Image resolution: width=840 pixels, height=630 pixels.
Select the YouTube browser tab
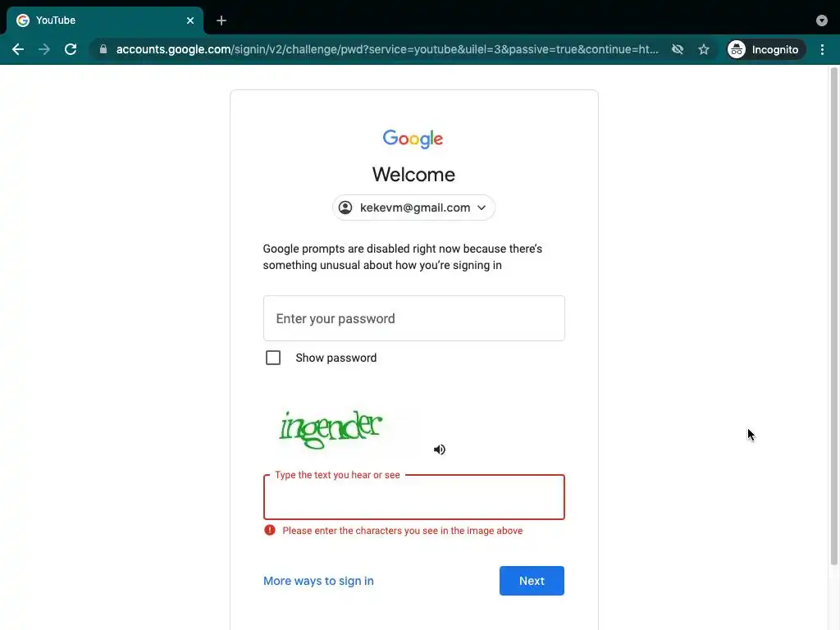click(x=105, y=21)
